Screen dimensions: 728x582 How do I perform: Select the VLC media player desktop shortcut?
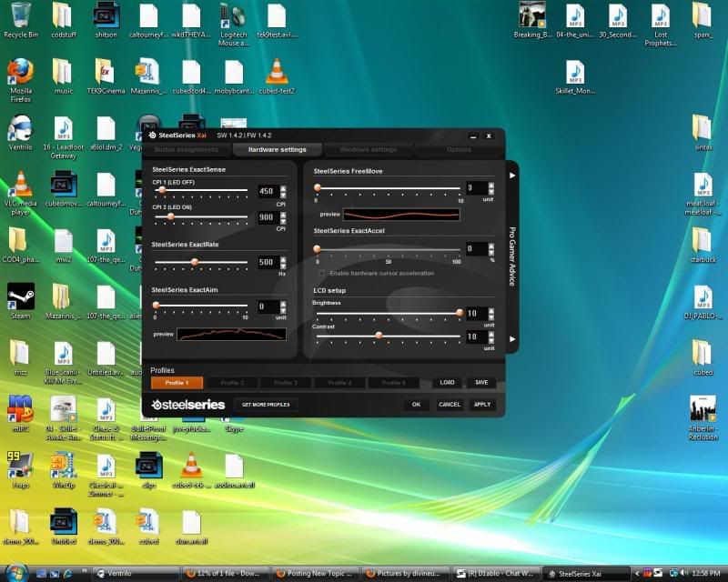20,193
